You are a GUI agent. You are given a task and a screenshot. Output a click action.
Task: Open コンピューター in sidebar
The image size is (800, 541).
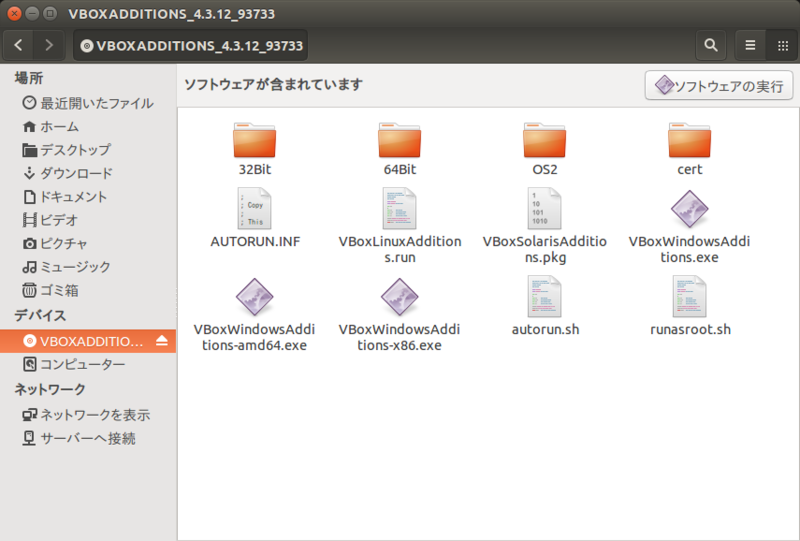(88, 364)
